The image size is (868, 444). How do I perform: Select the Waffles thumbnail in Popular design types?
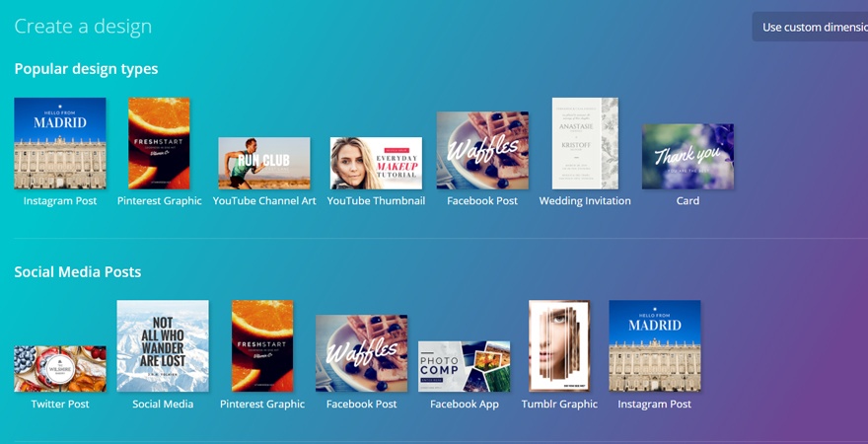pyautogui.click(x=482, y=150)
